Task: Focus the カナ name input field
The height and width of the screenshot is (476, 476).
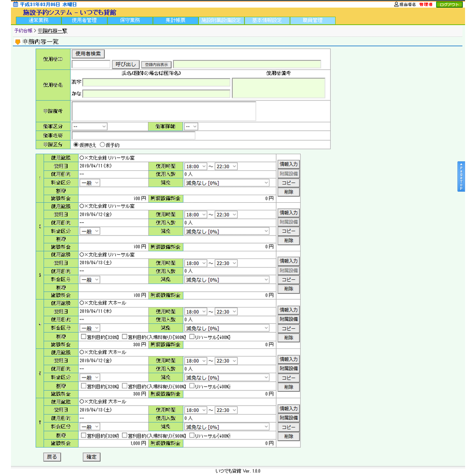Action: click(156, 93)
